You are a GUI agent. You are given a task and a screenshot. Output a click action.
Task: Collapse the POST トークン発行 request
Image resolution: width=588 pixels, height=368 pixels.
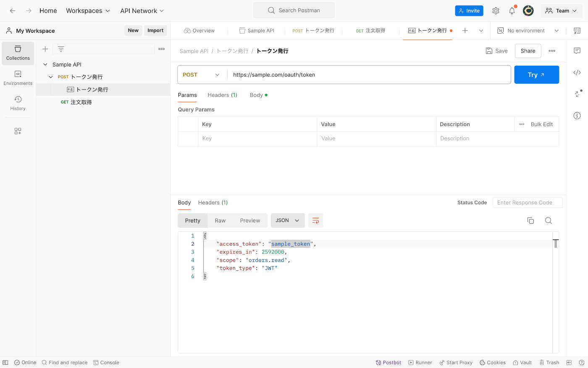click(x=51, y=77)
